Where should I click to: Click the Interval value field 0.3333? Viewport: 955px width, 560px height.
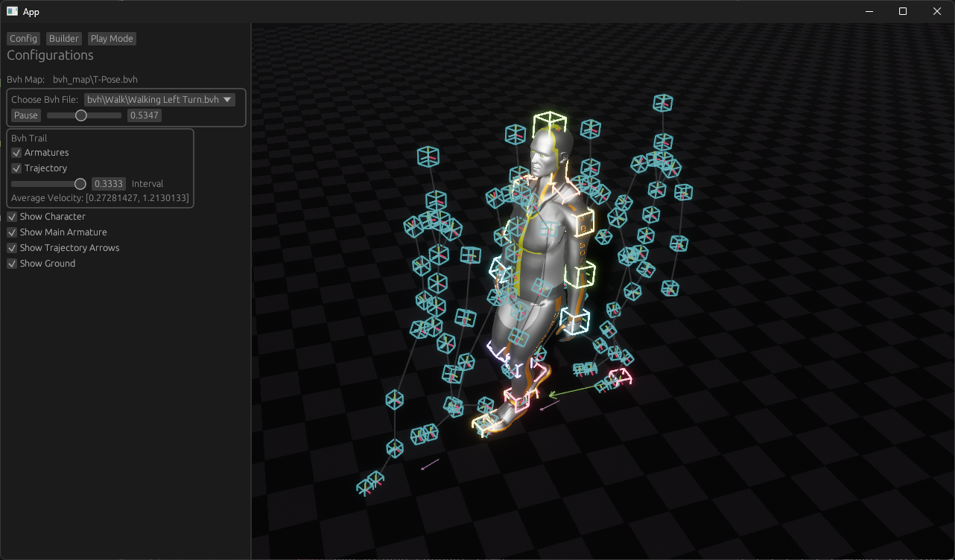109,184
